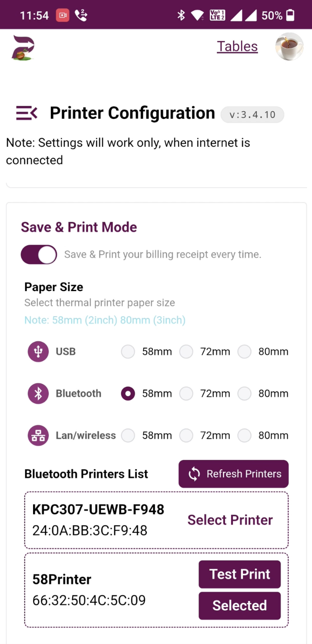Disable the Save & Print Mode switch
Screen dimensions: 312x644
[39, 255]
